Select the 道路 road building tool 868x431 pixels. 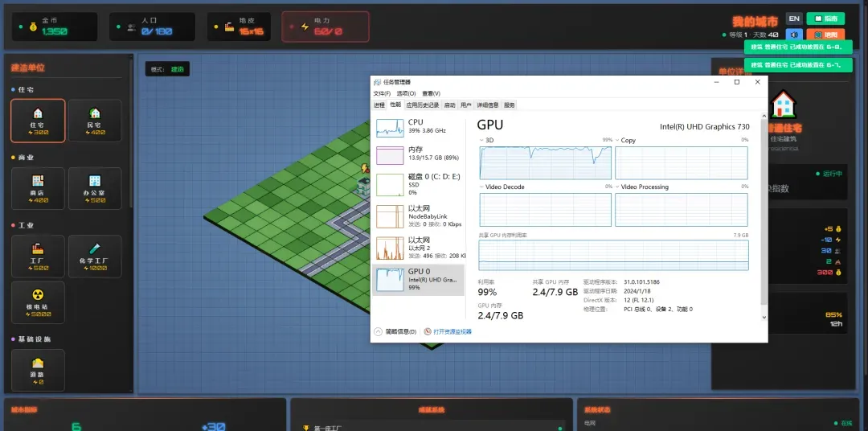pos(37,369)
